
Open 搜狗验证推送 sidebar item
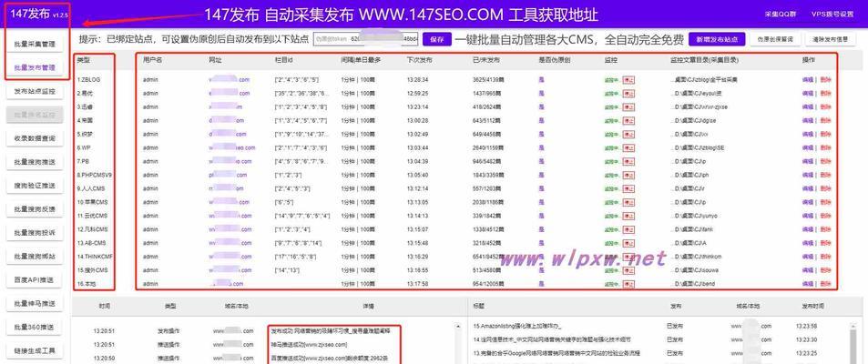click(35, 186)
